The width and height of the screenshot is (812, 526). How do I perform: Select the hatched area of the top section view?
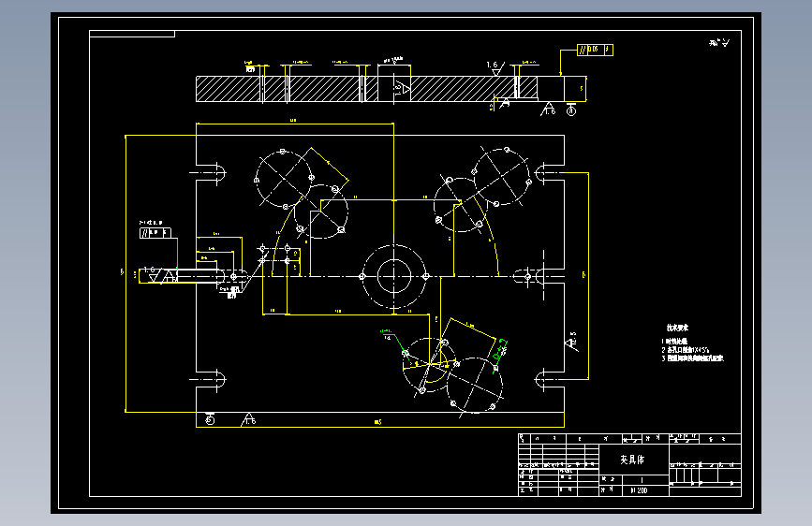point(366,89)
